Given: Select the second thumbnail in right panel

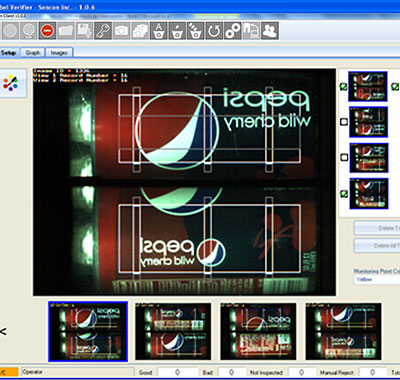Looking at the screenshot, I should coord(369,122).
